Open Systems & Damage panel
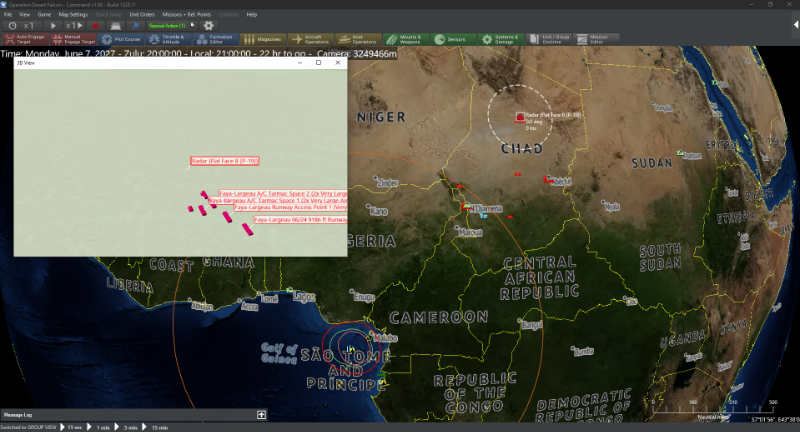800x432 pixels. [x=502, y=39]
